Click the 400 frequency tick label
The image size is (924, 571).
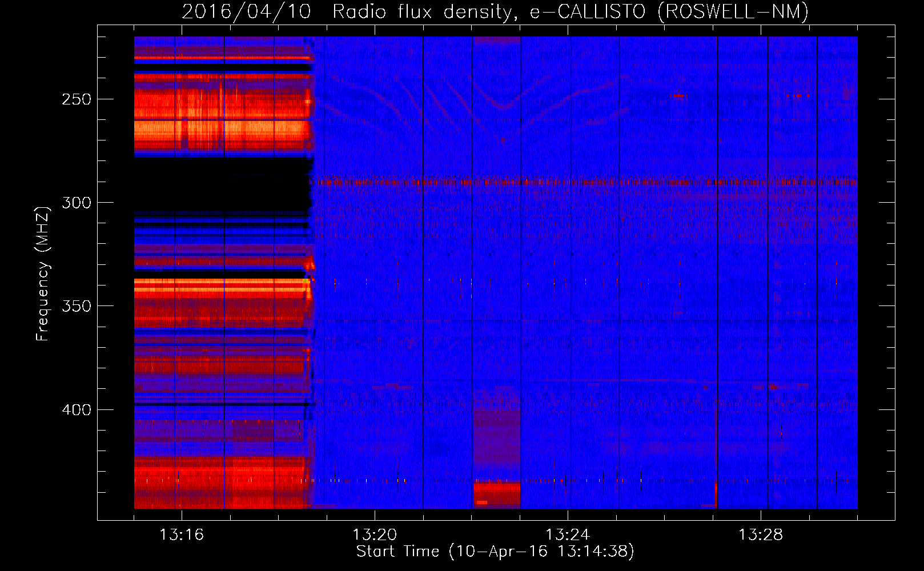click(x=77, y=410)
